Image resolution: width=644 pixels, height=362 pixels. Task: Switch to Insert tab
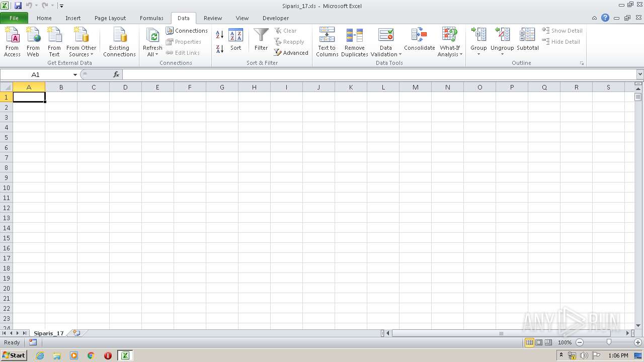(73, 18)
